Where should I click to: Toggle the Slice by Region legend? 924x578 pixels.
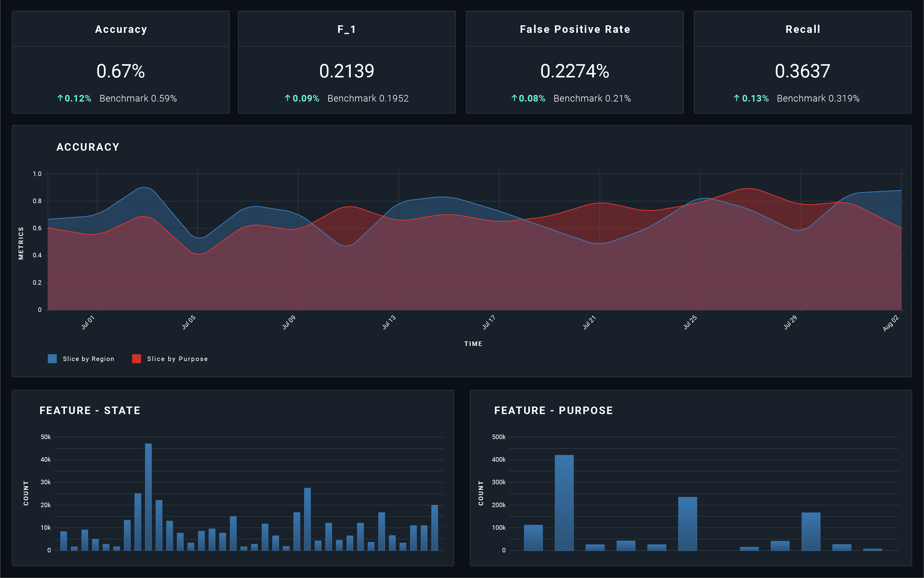[x=88, y=359]
